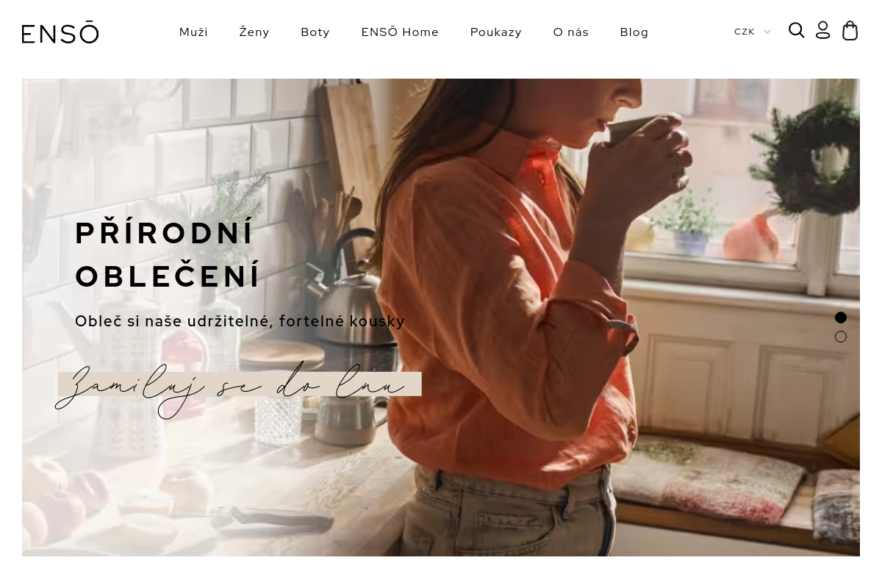Select the first filled slide indicator
This screenshot has height=588, width=882.
pos(841,318)
